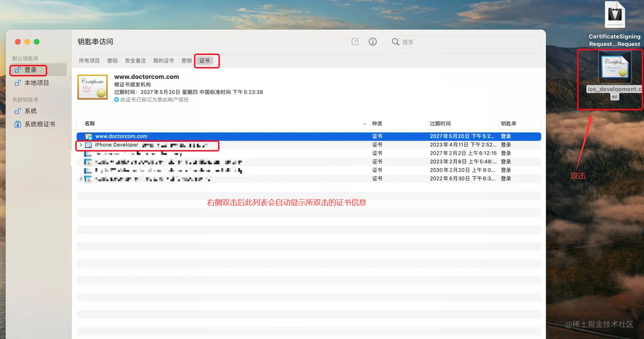Sort the list by the 种类 column

(377, 124)
